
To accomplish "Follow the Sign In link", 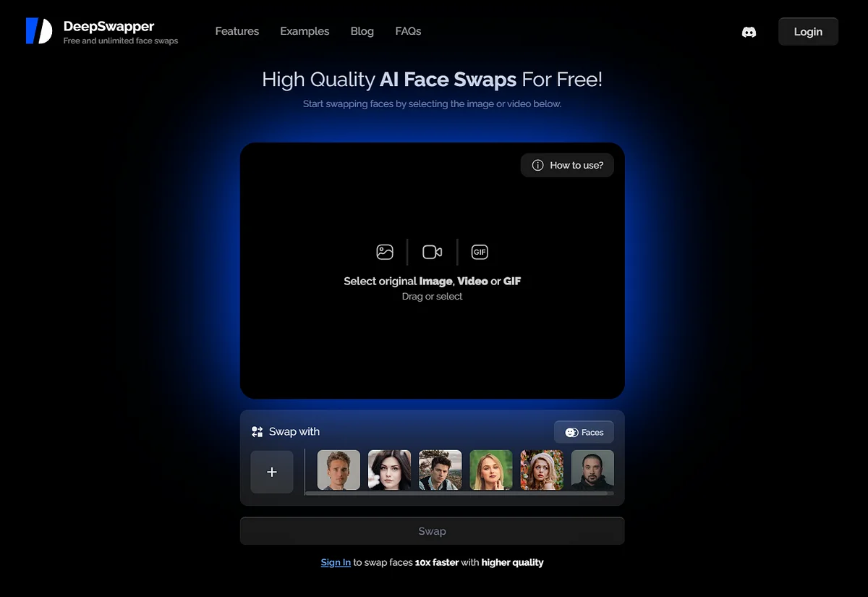I will pos(336,562).
